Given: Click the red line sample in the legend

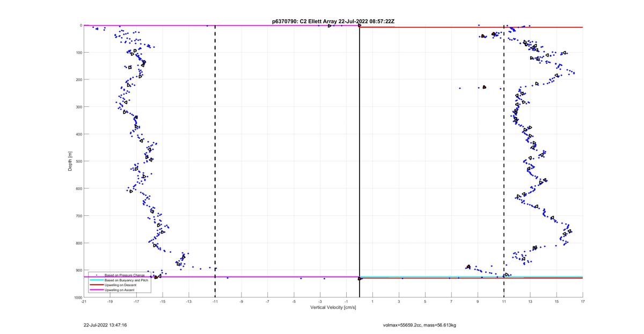Looking at the screenshot, I should point(96,285).
